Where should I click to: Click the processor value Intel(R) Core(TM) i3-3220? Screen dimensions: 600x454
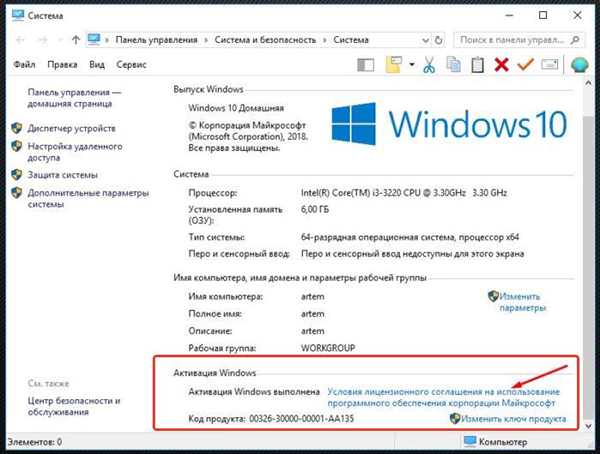coord(404,193)
